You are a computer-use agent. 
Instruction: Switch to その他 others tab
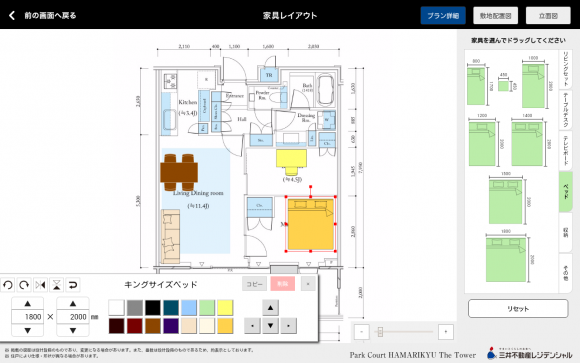click(x=566, y=273)
